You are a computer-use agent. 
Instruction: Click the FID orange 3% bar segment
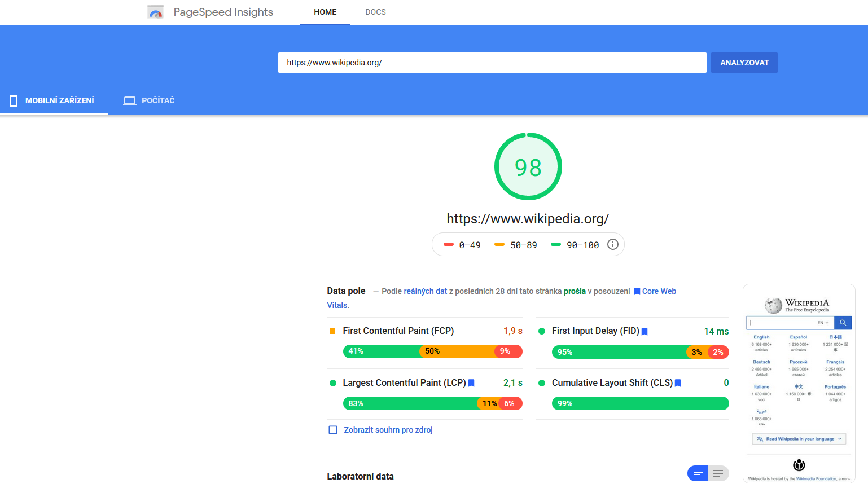click(697, 352)
